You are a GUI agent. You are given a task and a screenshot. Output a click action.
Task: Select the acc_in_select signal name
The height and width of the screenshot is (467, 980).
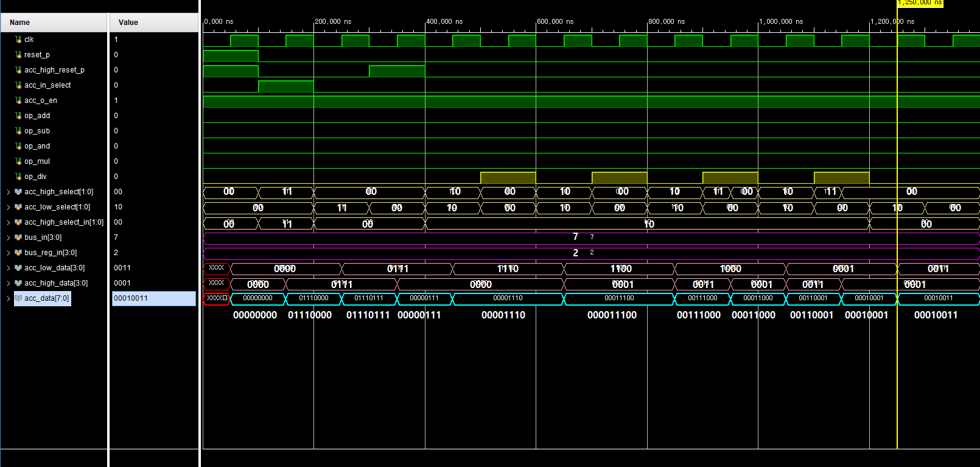(x=47, y=85)
